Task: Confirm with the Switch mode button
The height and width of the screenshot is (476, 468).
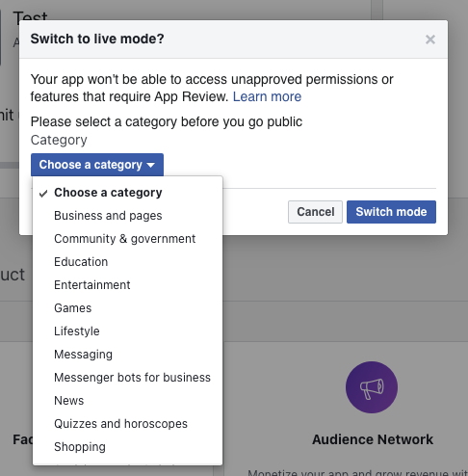Action: click(x=391, y=212)
